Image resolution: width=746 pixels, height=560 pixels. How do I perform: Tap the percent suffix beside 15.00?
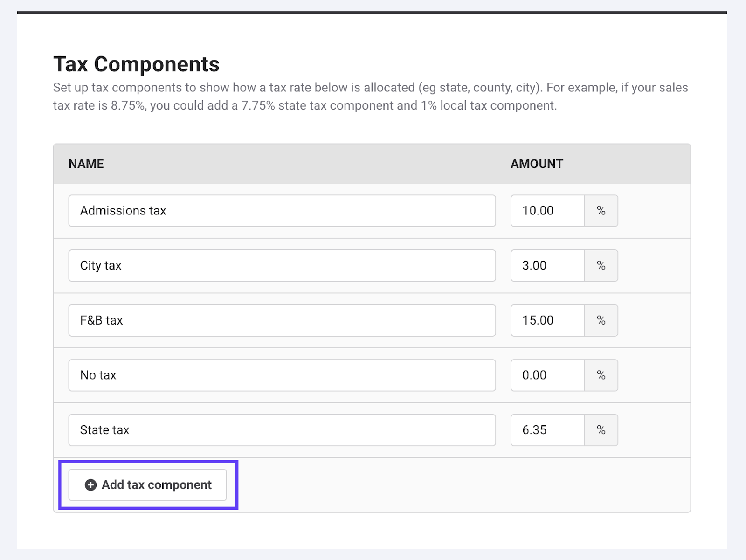601,320
